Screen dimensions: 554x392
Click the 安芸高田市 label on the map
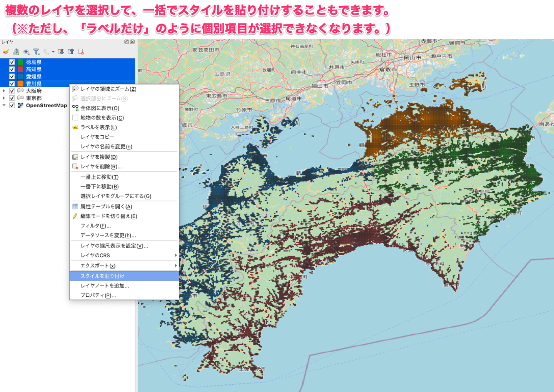point(206,50)
